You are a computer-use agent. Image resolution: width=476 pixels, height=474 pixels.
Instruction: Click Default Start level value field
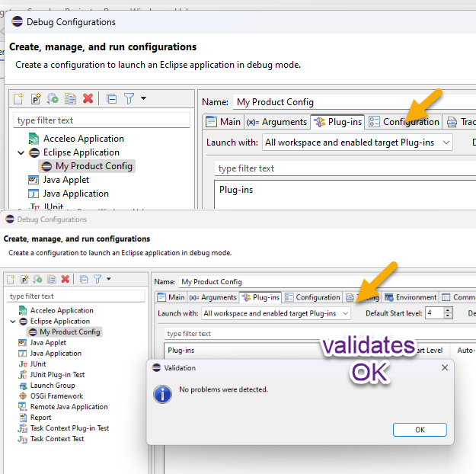[435, 313]
